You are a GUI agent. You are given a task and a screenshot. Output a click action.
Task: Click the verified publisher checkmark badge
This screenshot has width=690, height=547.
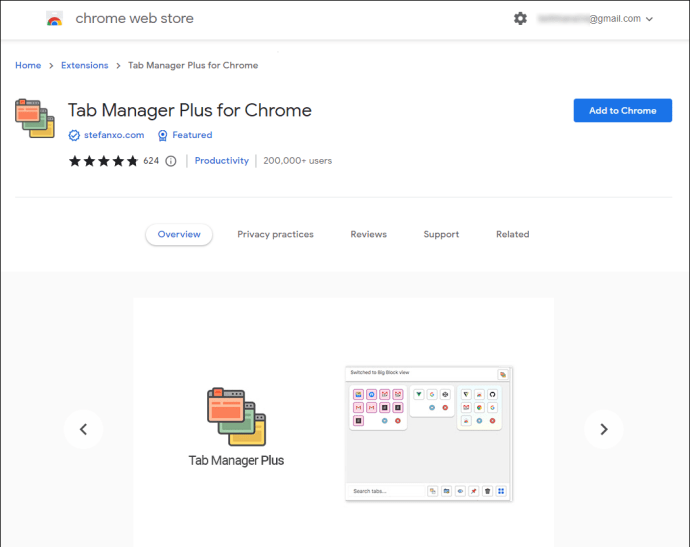(x=74, y=136)
